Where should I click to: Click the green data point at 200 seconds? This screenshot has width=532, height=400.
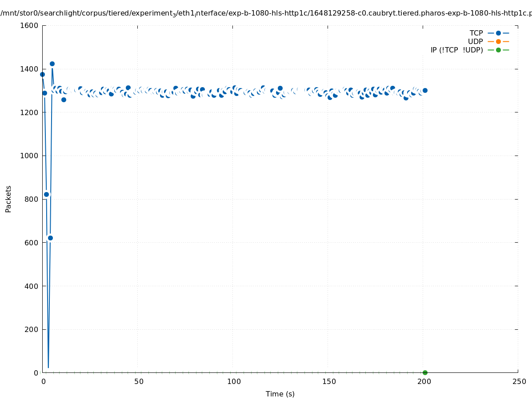425,372
